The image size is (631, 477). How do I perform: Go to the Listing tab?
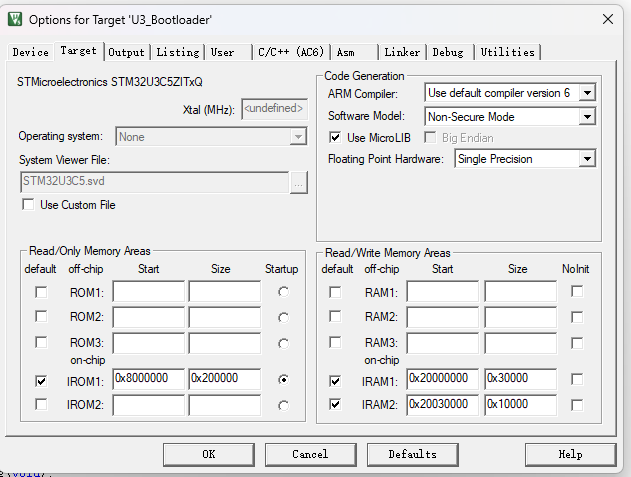177,52
